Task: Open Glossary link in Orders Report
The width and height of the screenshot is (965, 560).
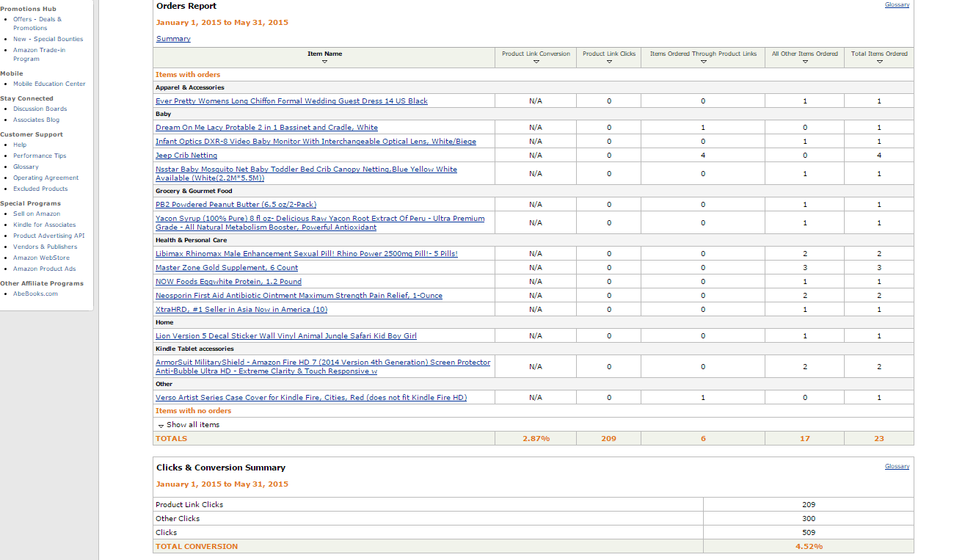Action: pos(897,5)
